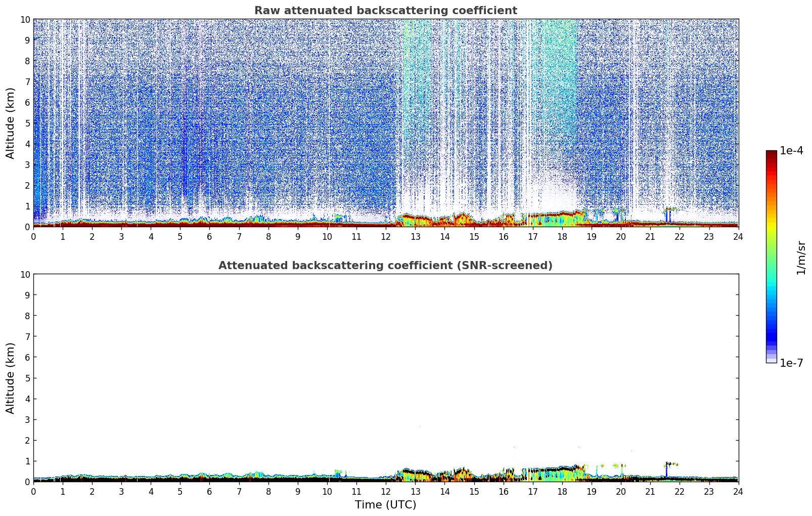The image size is (812, 516).
Task: Pick the dark red top of colorbar
Action: (x=771, y=154)
